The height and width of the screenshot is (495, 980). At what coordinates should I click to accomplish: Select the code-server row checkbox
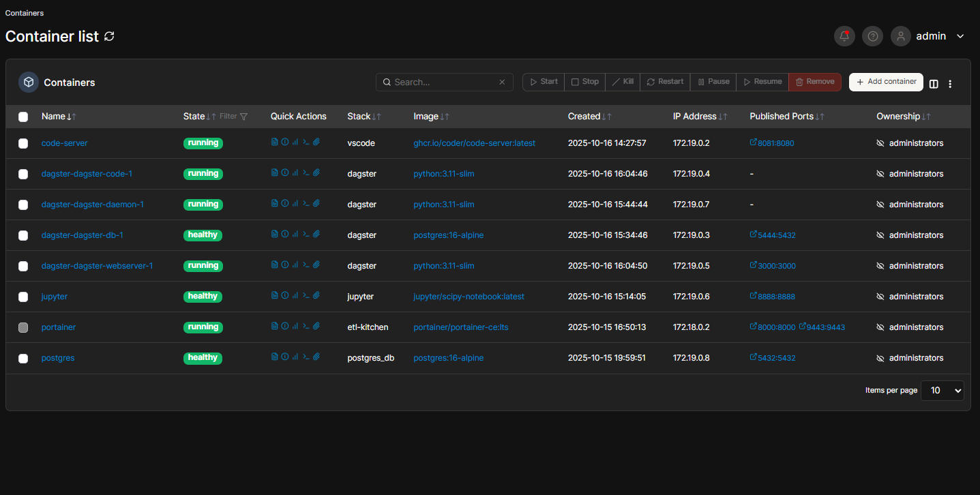tap(23, 143)
